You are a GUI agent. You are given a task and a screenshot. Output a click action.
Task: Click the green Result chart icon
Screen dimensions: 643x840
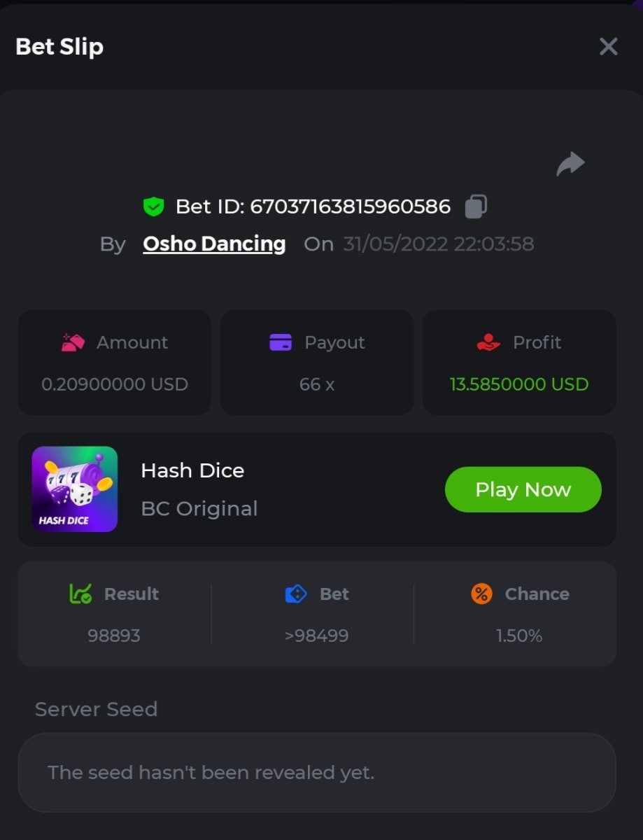pyautogui.click(x=80, y=594)
